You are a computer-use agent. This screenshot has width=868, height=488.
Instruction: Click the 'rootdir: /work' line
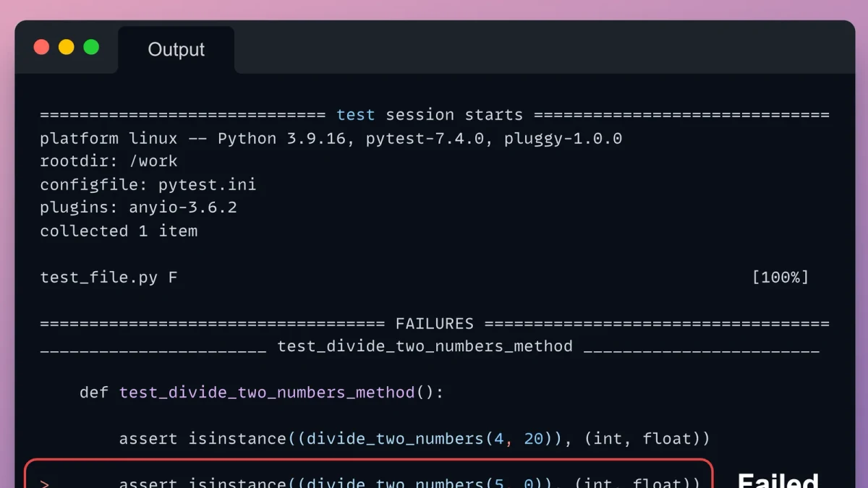[109, 161]
